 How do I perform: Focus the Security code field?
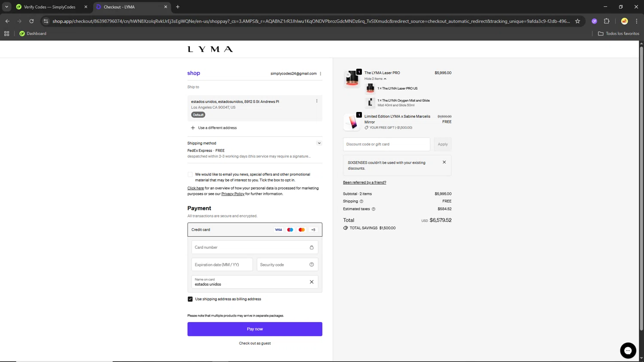pyautogui.click(x=287, y=265)
